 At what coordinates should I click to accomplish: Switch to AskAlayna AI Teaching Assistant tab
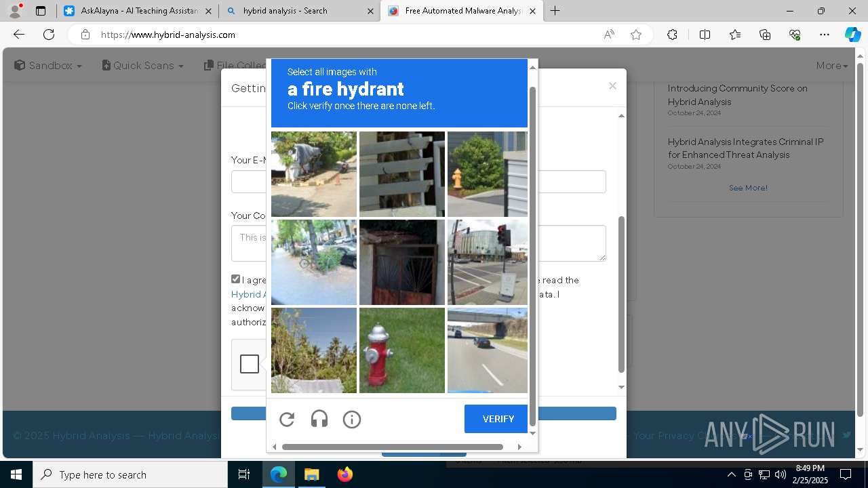pos(138,11)
